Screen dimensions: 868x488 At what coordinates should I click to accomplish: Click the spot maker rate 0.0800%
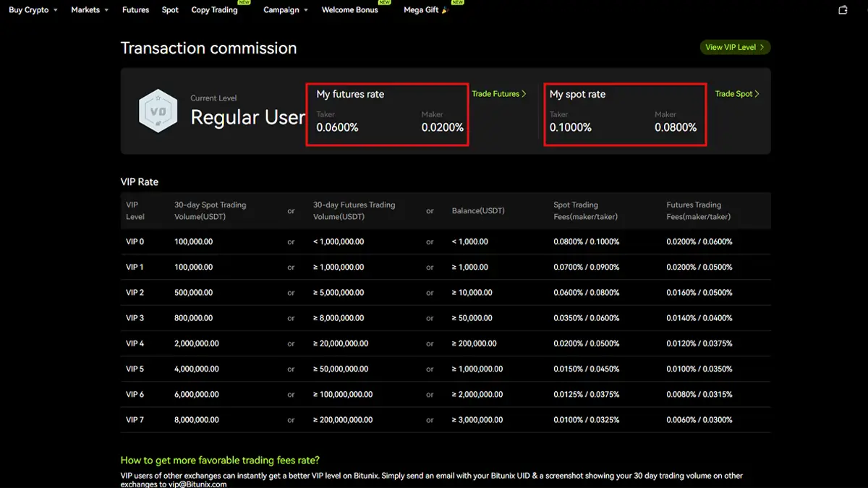676,127
